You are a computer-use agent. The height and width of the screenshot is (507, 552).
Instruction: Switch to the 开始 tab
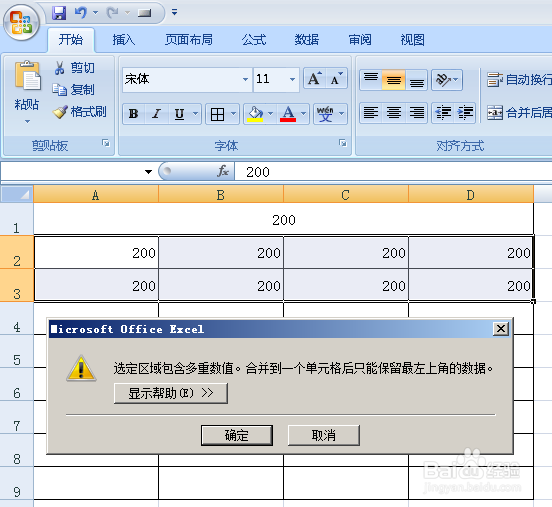tap(71, 40)
